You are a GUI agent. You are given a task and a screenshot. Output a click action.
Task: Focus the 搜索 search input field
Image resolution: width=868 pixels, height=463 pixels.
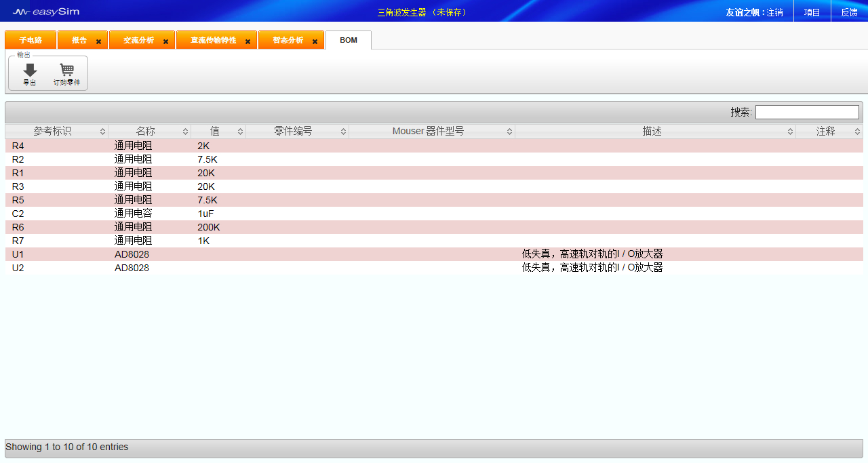tap(807, 112)
